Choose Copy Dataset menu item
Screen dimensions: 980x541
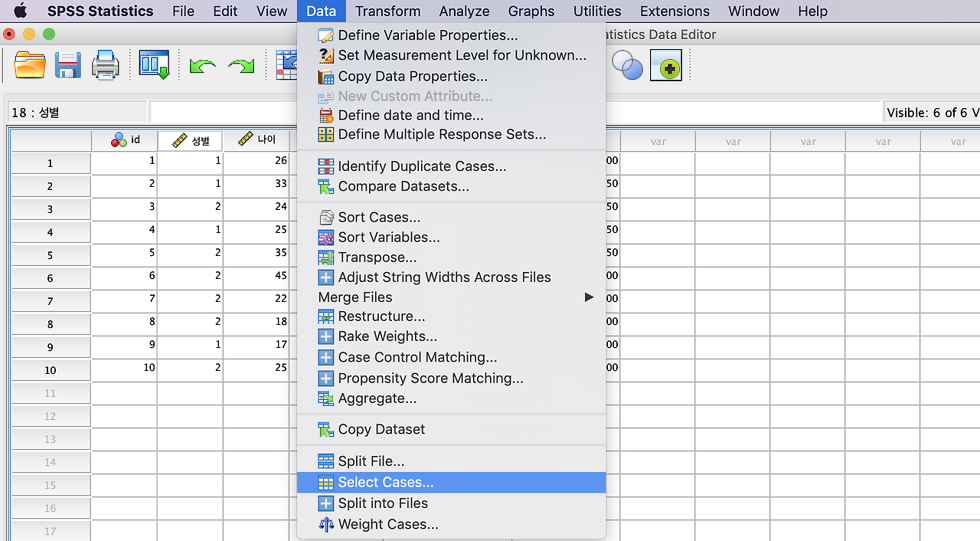click(x=452, y=430)
